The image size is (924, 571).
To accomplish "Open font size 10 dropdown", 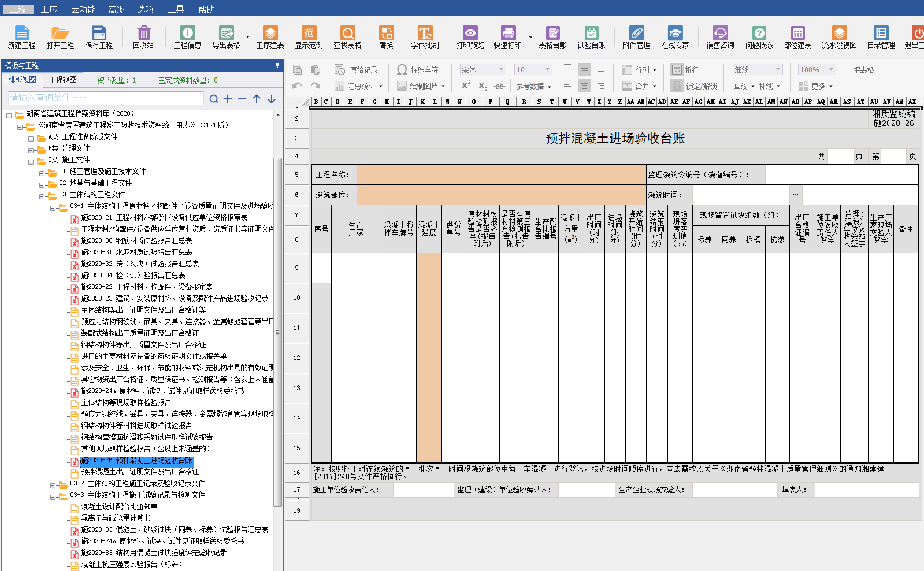I will 533,70.
